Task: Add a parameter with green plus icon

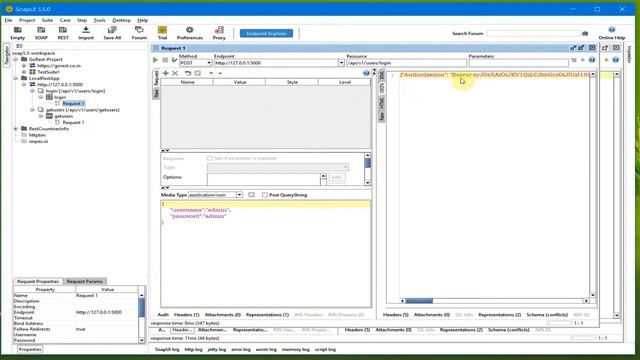Action: pyautogui.click(x=165, y=73)
